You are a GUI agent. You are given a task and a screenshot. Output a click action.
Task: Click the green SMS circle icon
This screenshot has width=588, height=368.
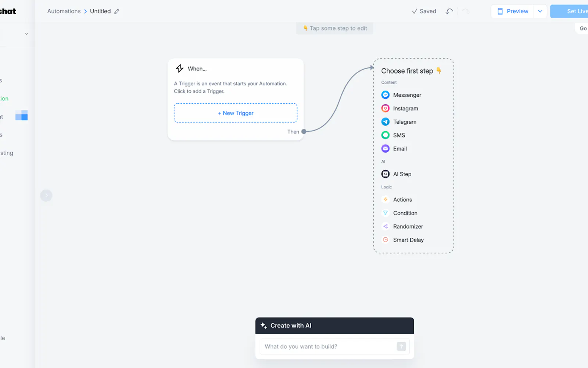click(385, 135)
